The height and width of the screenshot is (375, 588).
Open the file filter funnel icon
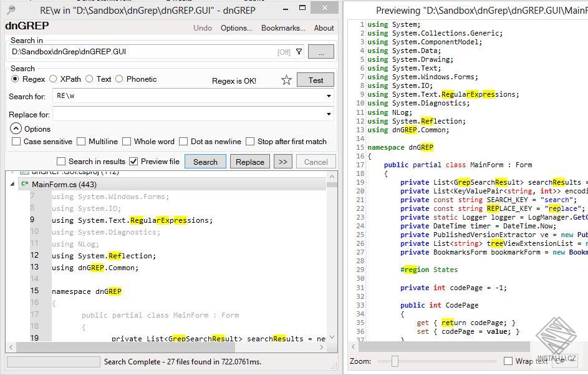[299, 52]
